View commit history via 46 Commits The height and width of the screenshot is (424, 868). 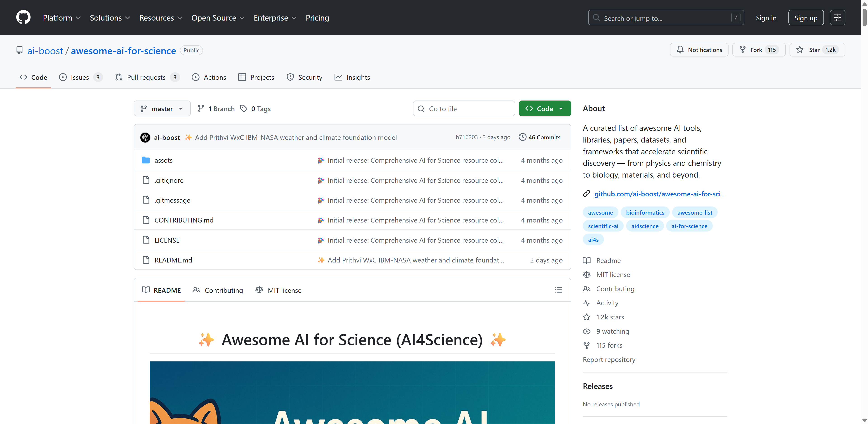(x=540, y=137)
